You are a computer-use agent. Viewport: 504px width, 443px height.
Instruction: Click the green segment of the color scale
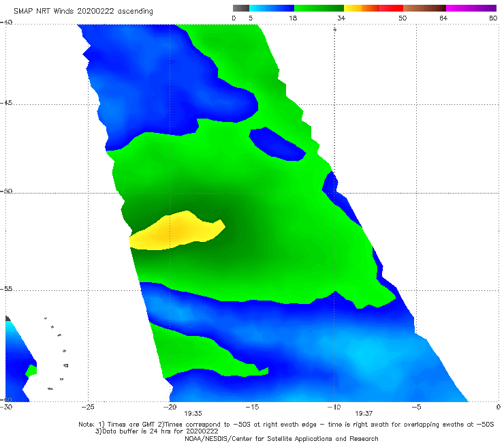[319, 8]
